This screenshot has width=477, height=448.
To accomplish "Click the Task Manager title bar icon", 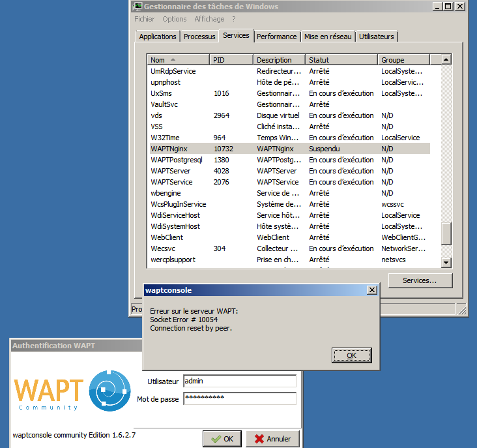I will point(137,7).
